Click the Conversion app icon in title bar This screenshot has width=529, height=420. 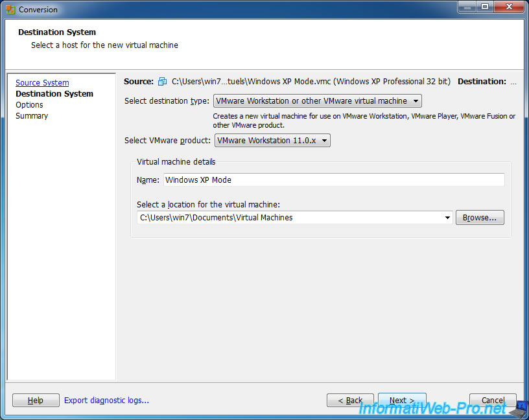pos(10,10)
